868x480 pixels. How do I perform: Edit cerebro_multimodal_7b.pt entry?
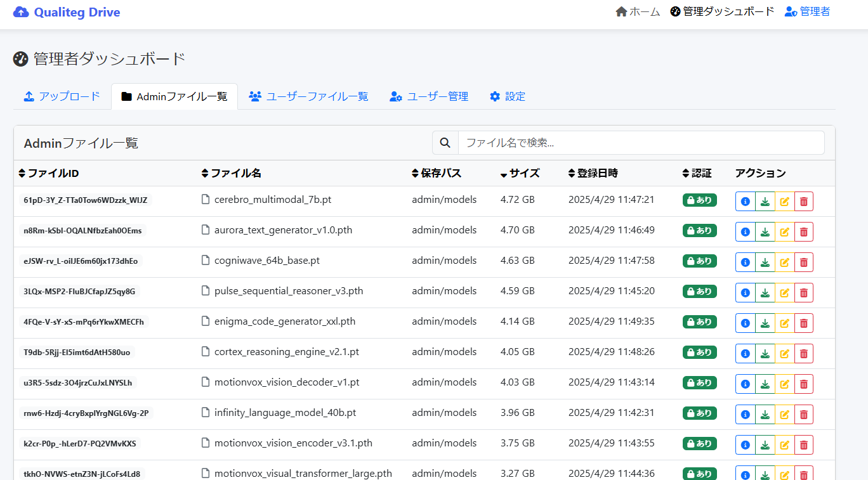(784, 202)
